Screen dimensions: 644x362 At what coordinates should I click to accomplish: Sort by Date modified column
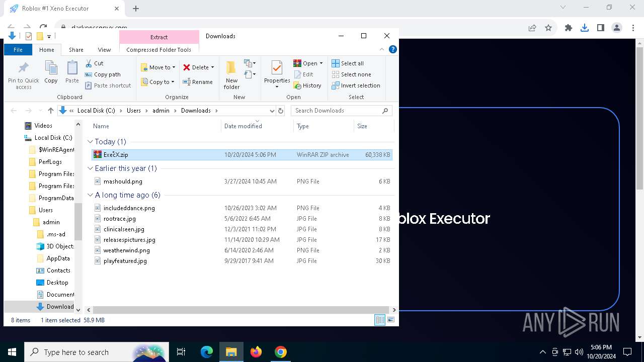coord(257,126)
